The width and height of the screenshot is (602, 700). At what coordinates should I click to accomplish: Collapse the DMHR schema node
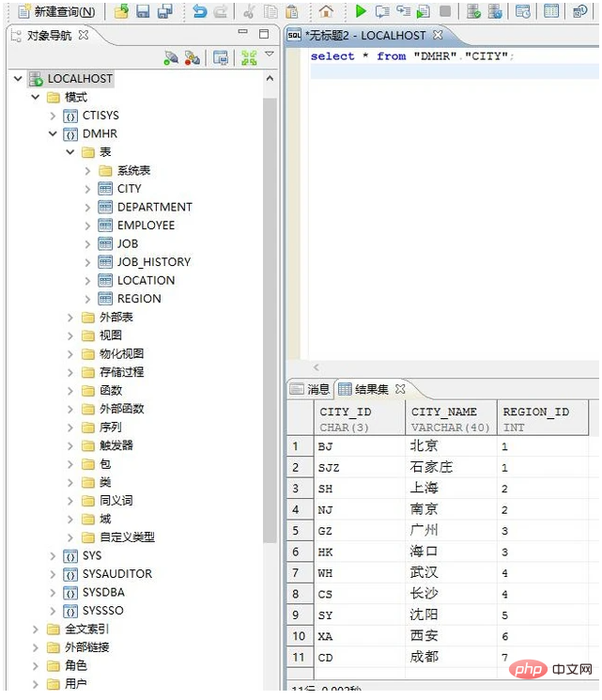[x=54, y=134]
